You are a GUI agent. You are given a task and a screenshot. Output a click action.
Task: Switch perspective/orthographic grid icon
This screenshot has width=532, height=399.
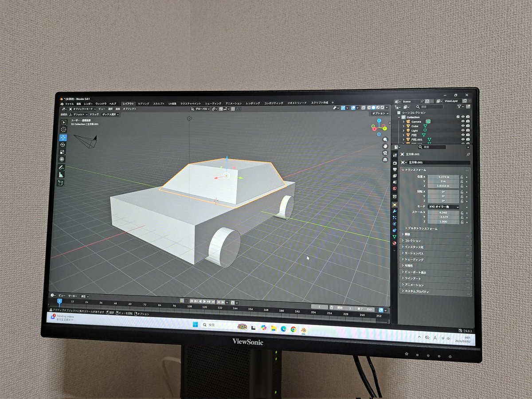[385, 159]
